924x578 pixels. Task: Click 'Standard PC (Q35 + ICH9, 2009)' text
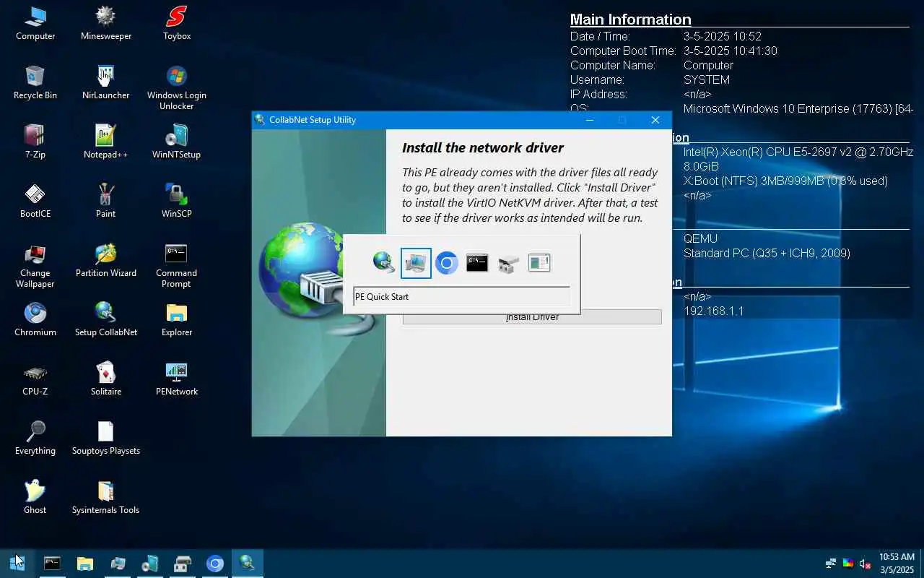point(767,253)
